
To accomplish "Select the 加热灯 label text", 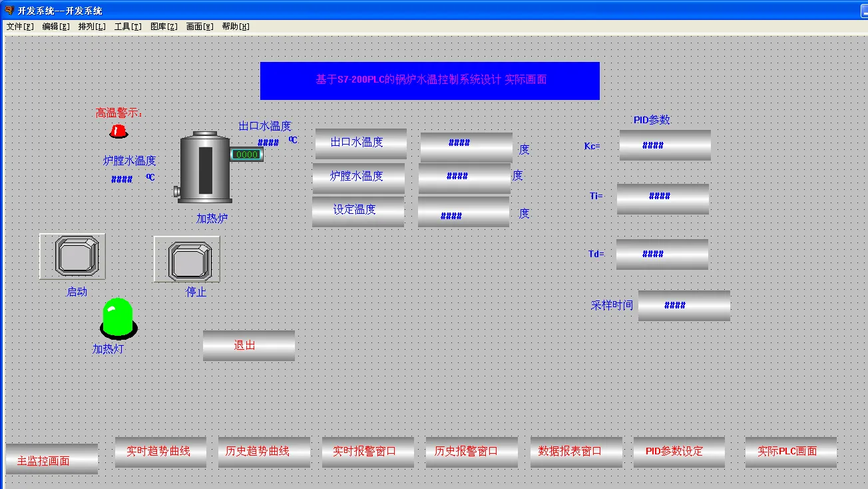I will tap(108, 348).
